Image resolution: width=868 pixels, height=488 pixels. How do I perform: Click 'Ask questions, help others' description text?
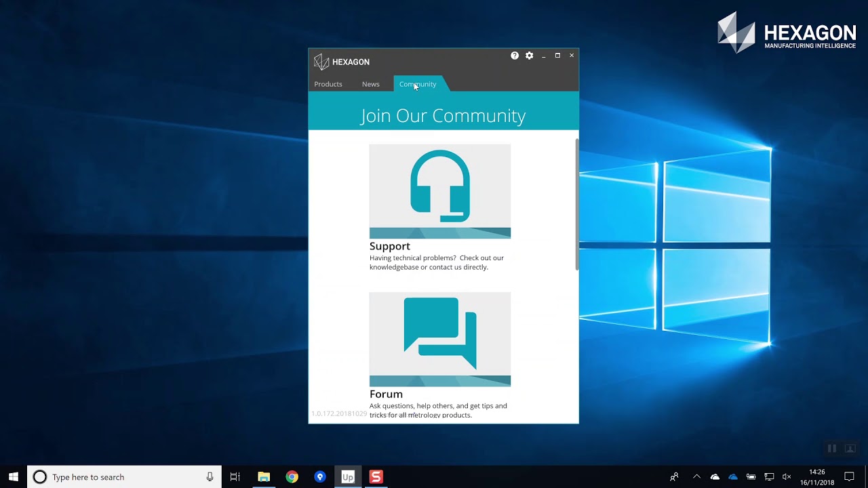[x=438, y=410]
